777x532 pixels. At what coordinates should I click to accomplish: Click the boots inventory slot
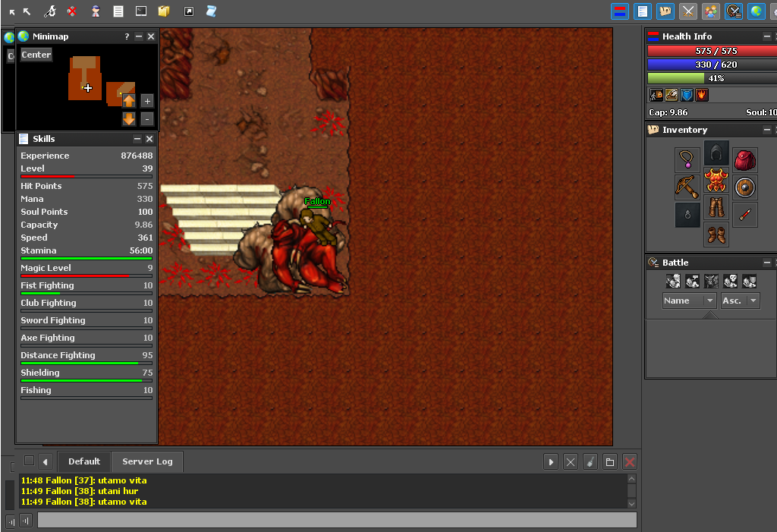[716, 235]
